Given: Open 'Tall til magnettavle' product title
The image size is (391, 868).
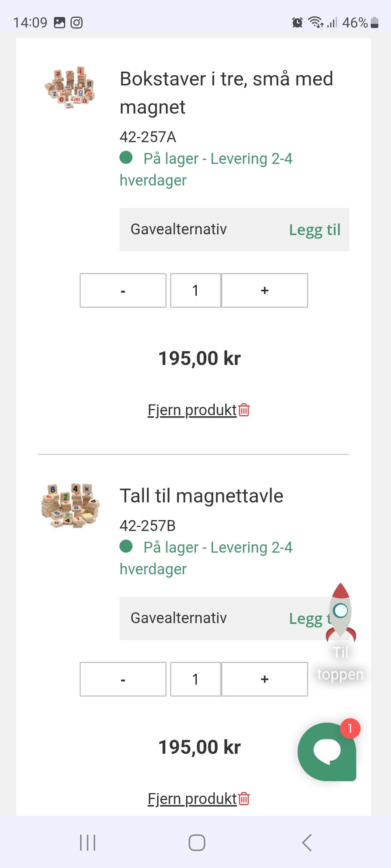Looking at the screenshot, I should pos(201,496).
